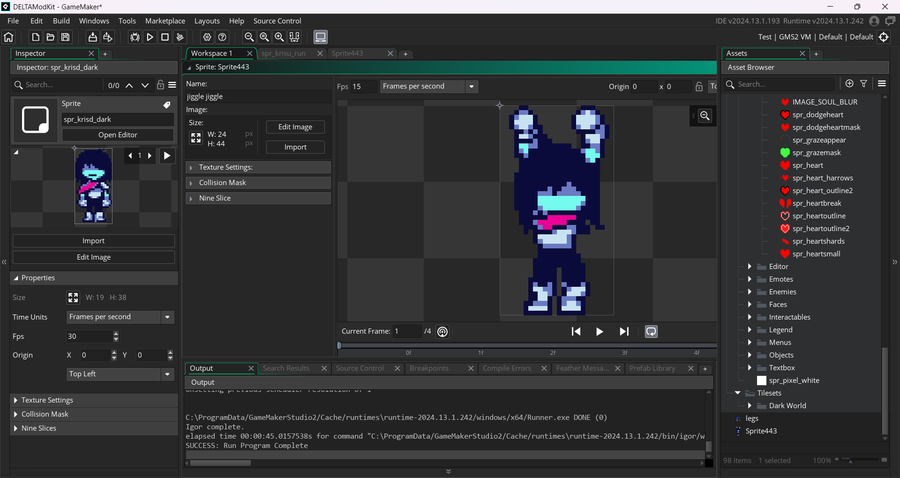Click the Open Project folder icon

point(51,37)
